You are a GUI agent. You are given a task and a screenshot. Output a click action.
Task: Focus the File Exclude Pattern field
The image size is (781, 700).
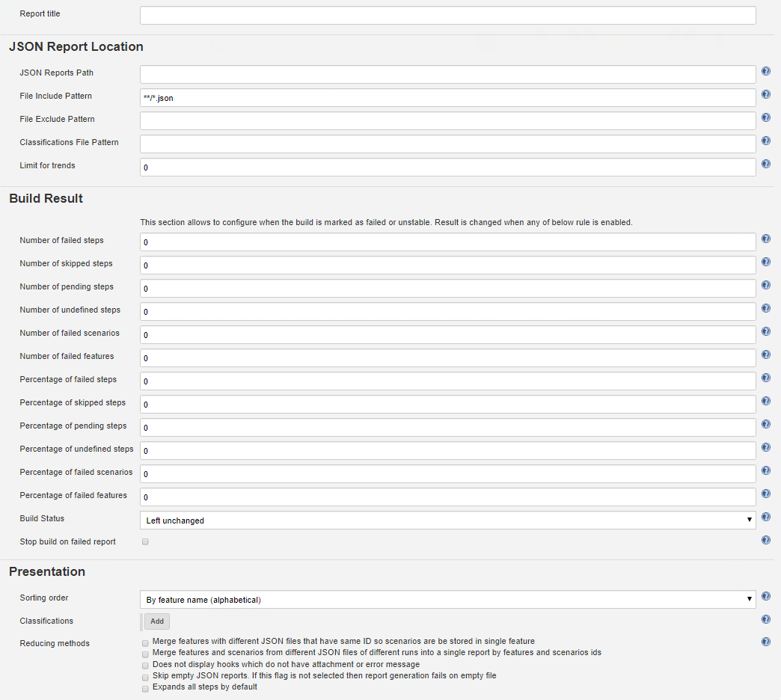coord(448,120)
